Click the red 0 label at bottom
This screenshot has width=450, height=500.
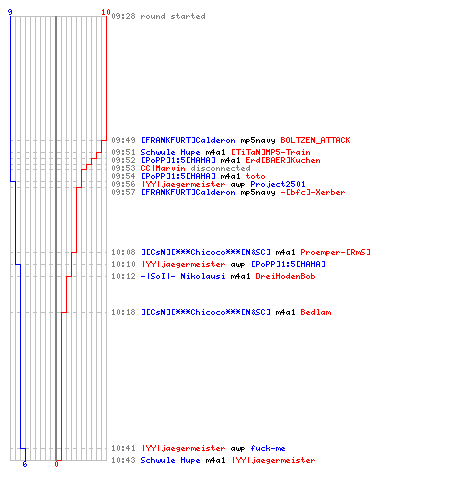56,464
